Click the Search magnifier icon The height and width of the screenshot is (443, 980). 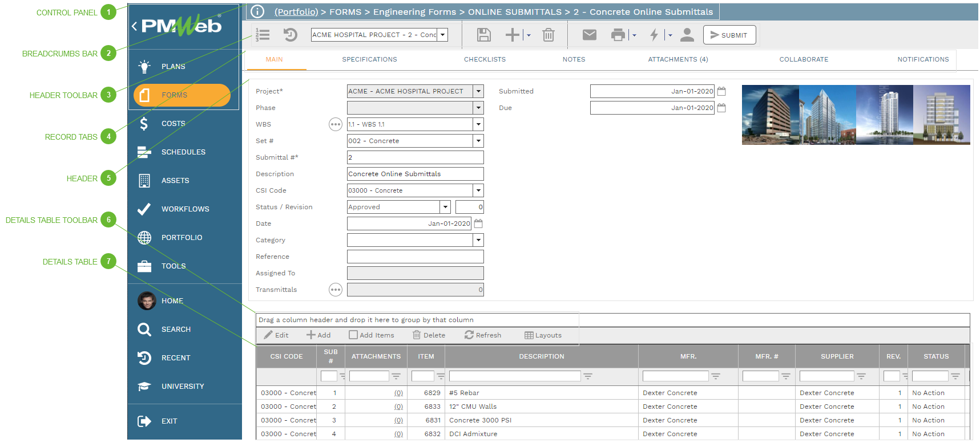pos(144,330)
